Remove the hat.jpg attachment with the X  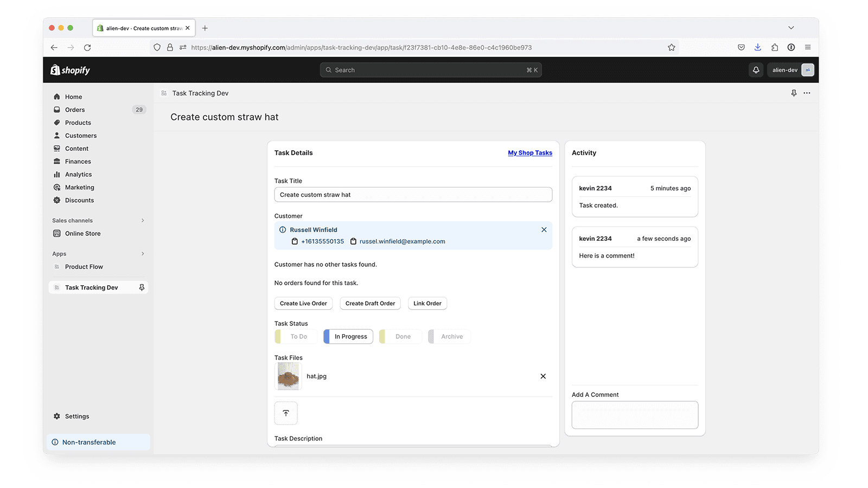click(542, 376)
